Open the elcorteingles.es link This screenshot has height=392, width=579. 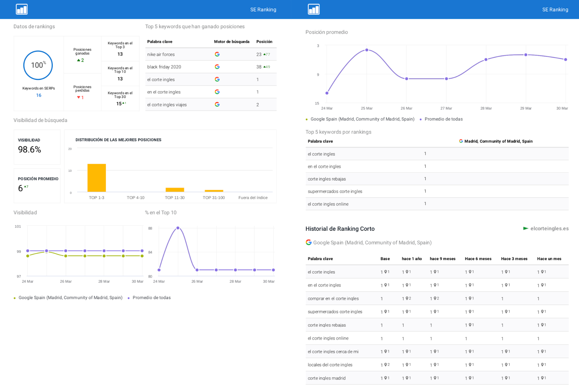point(549,229)
